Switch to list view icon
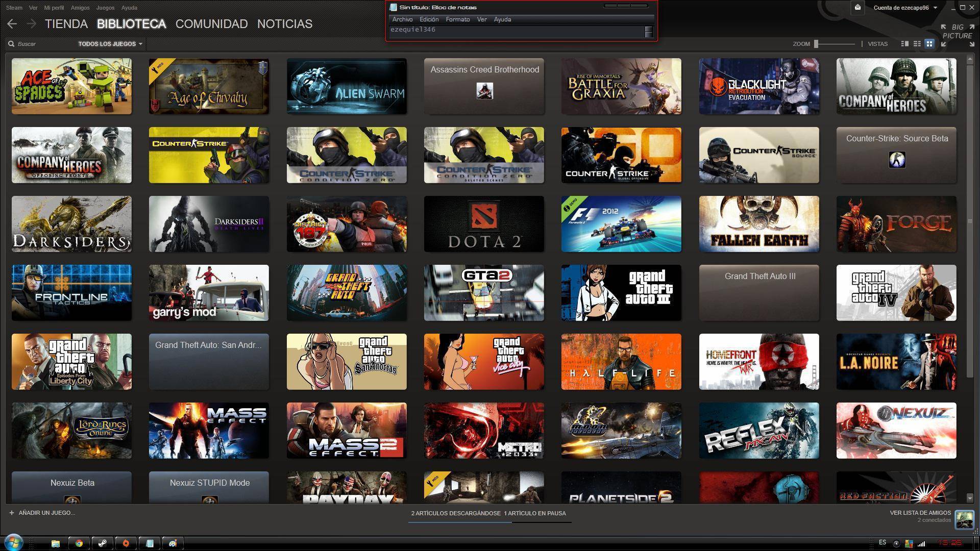The height and width of the screenshot is (551, 980). 917,44
